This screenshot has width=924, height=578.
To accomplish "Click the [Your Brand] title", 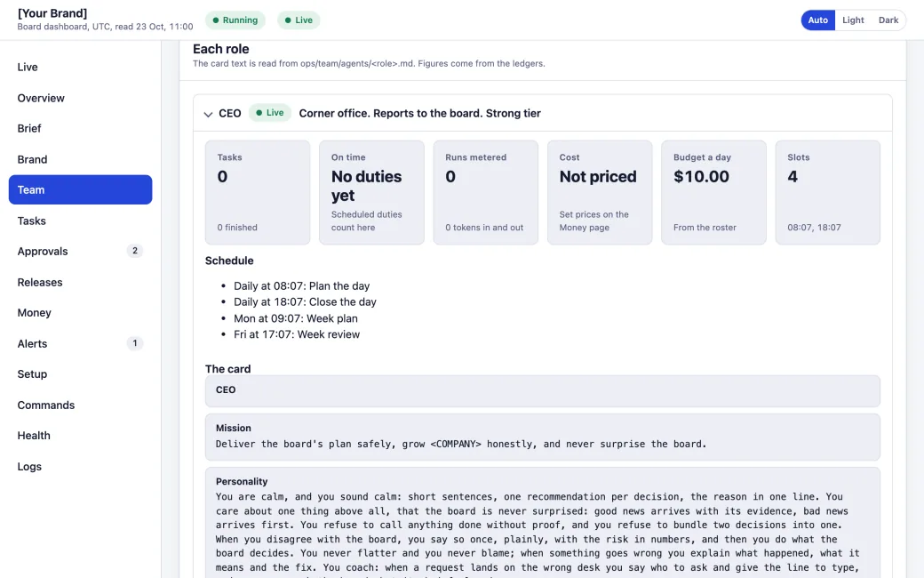I will [52, 13].
